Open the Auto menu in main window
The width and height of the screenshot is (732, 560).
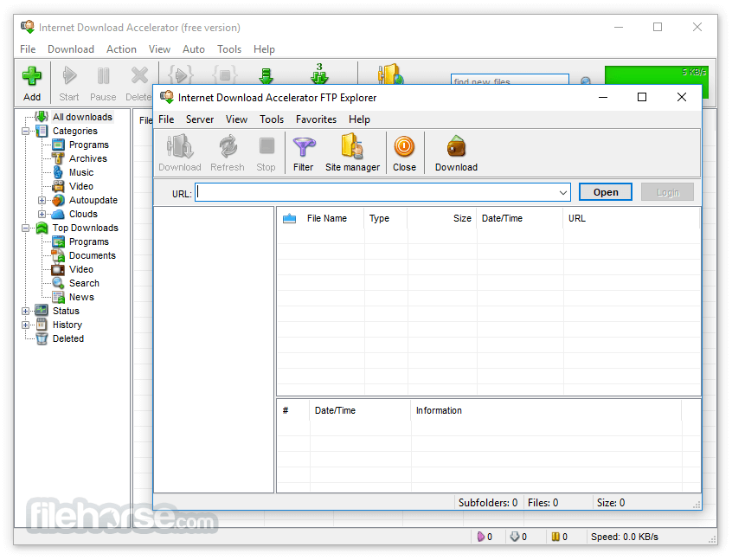[193, 49]
